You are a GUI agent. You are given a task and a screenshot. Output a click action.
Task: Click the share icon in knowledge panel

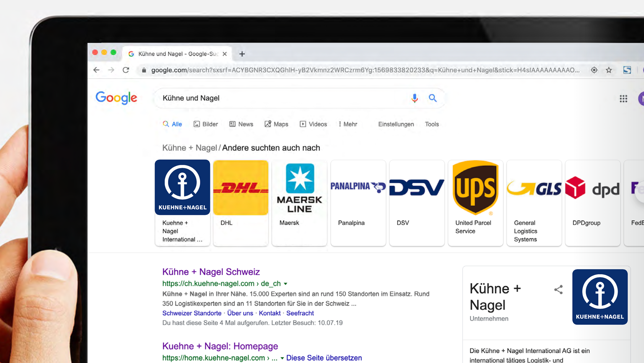pos(558,289)
